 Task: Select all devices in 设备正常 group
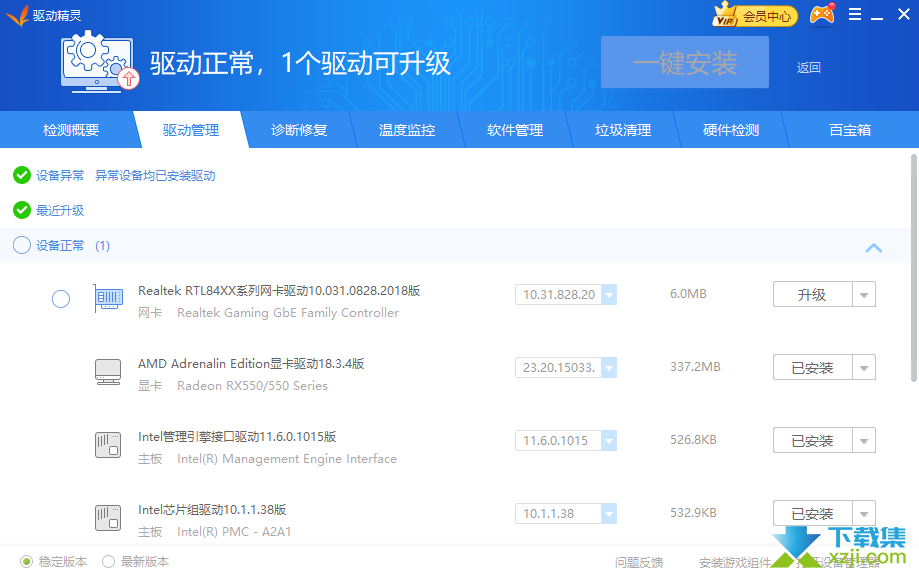tap(22, 245)
